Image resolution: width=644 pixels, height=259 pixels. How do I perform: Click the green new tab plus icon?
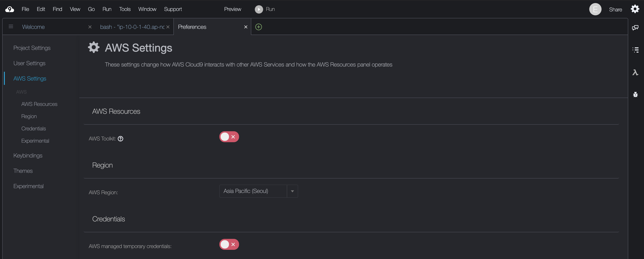click(259, 27)
